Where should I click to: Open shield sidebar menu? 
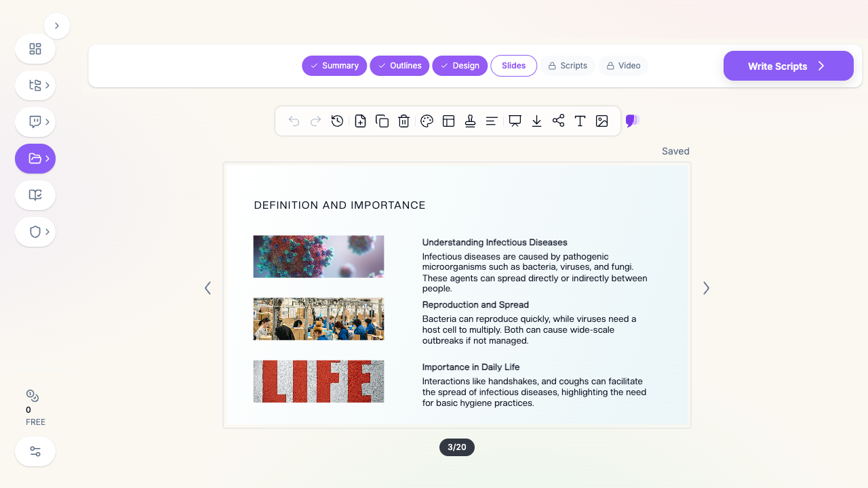pyautogui.click(x=35, y=232)
